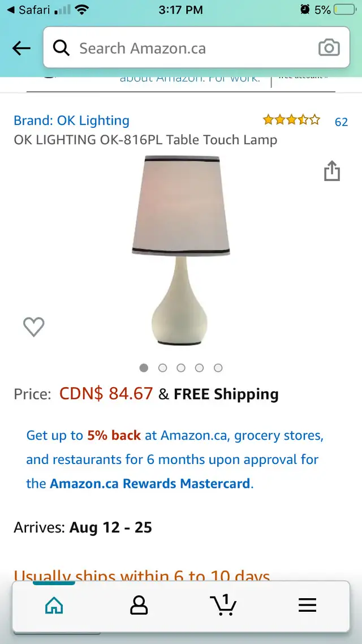Screen dimensions: 362x644
Task: Open camera search icon
Action: [x=329, y=48]
